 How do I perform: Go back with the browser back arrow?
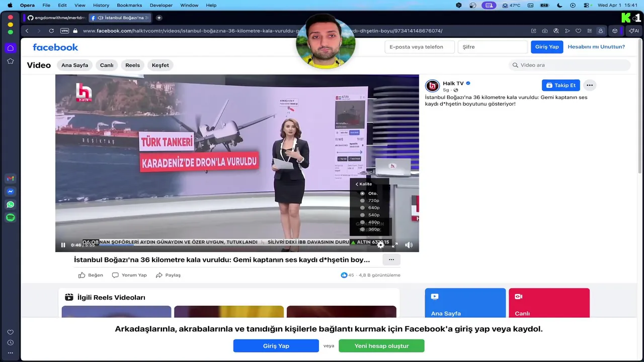[27, 31]
